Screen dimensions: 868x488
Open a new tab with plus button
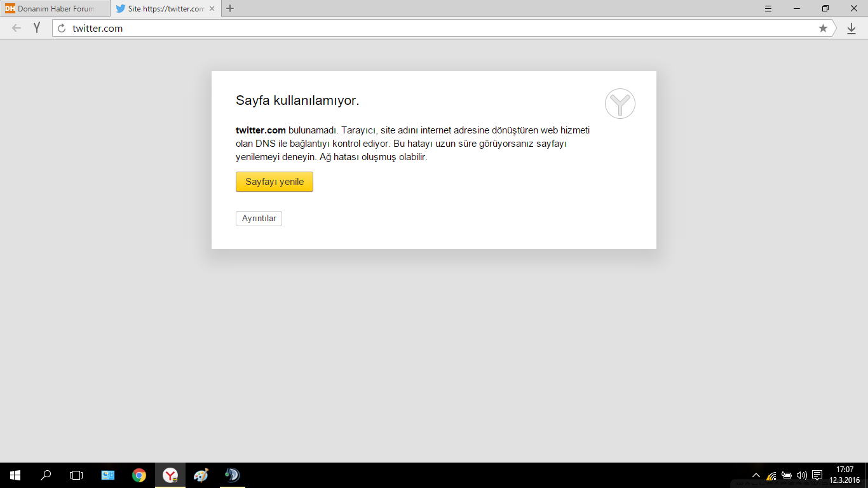click(x=230, y=8)
